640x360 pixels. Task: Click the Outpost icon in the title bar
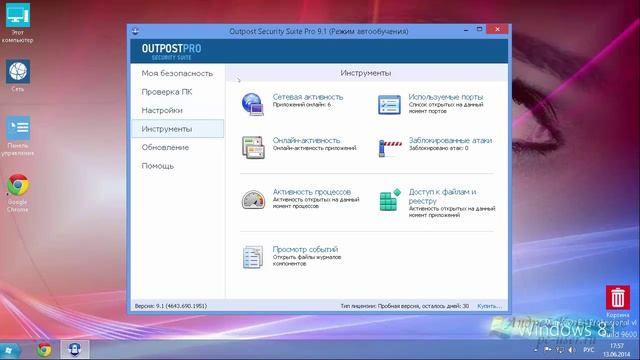[x=136, y=31]
